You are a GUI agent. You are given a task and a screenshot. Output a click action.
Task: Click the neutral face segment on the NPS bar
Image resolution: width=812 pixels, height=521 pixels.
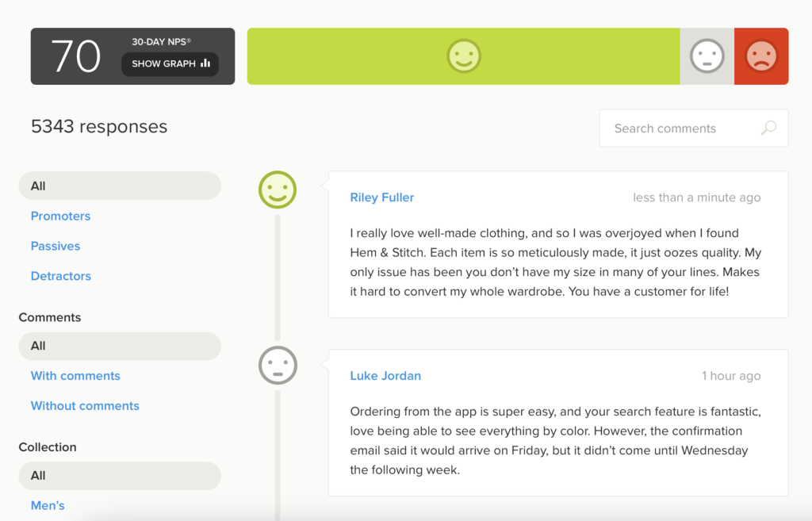click(x=707, y=56)
